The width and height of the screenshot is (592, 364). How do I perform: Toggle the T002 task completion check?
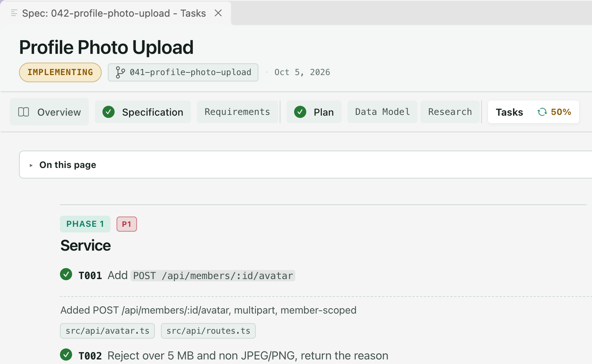click(x=66, y=355)
